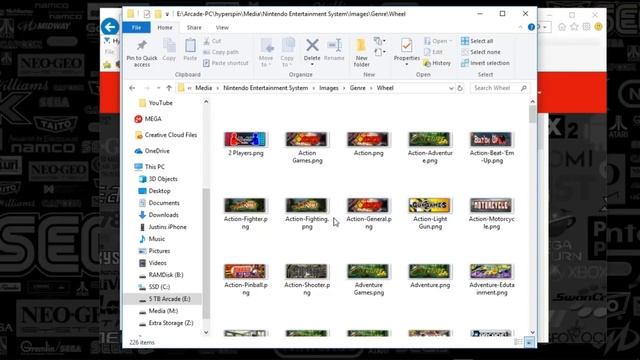Select MEGA in navigation pane
Screen dimensions: 640x360
148,119
